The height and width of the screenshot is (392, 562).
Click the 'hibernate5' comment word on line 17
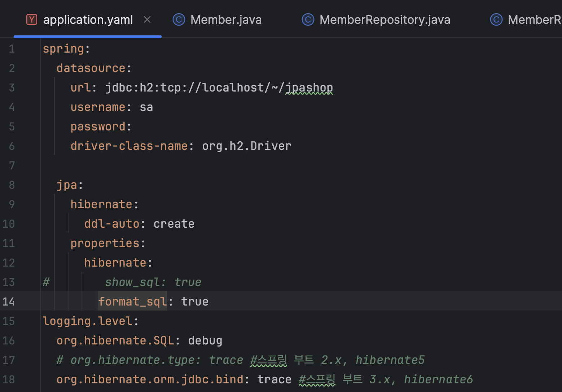390,360
